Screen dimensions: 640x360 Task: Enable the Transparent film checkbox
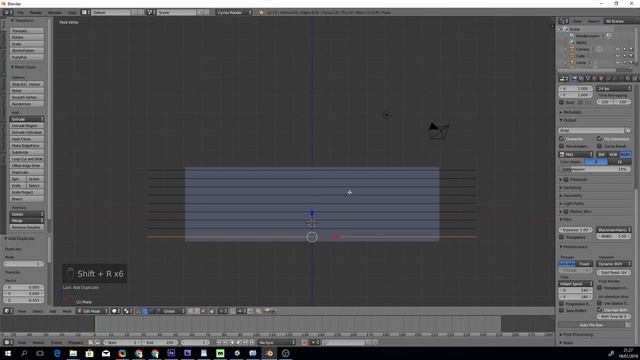[x=562, y=237]
